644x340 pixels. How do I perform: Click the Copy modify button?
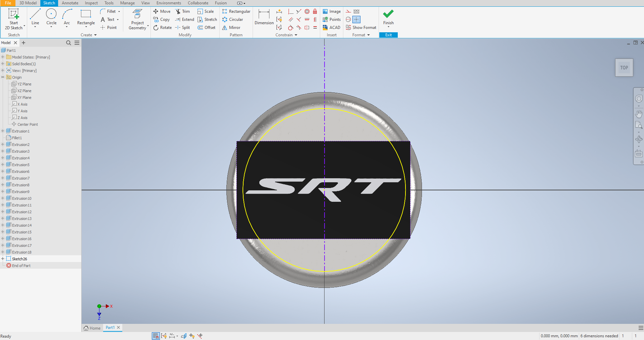tap(162, 20)
